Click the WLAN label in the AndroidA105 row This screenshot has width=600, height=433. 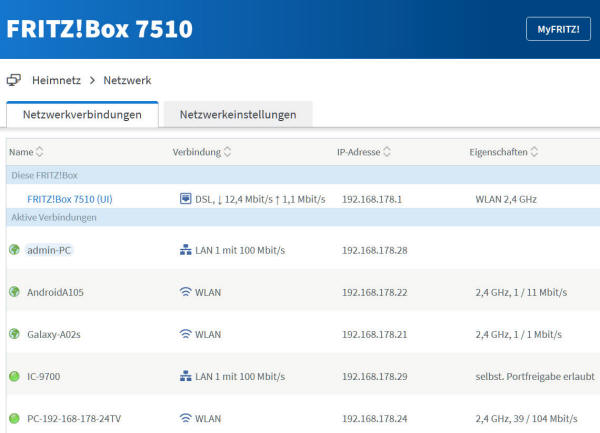(x=208, y=292)
